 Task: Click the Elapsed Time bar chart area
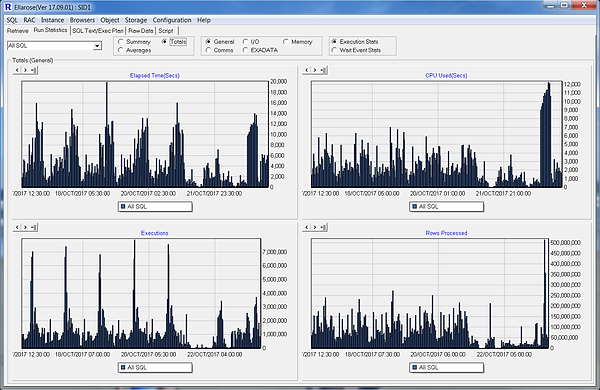click(x=145, y=134)
